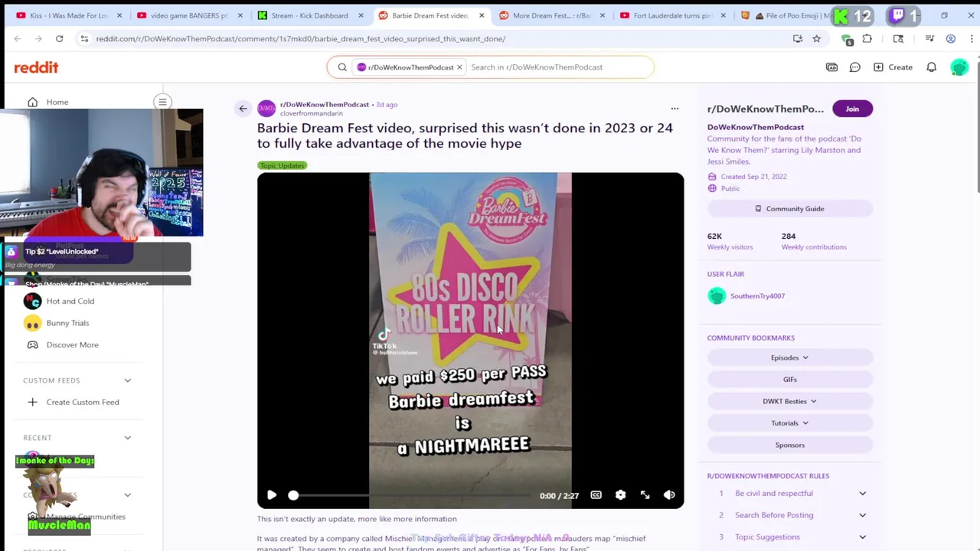The width and height of the screenshot is (980, 551).
Task: Open the notifications bell
Action: (932, 67)
